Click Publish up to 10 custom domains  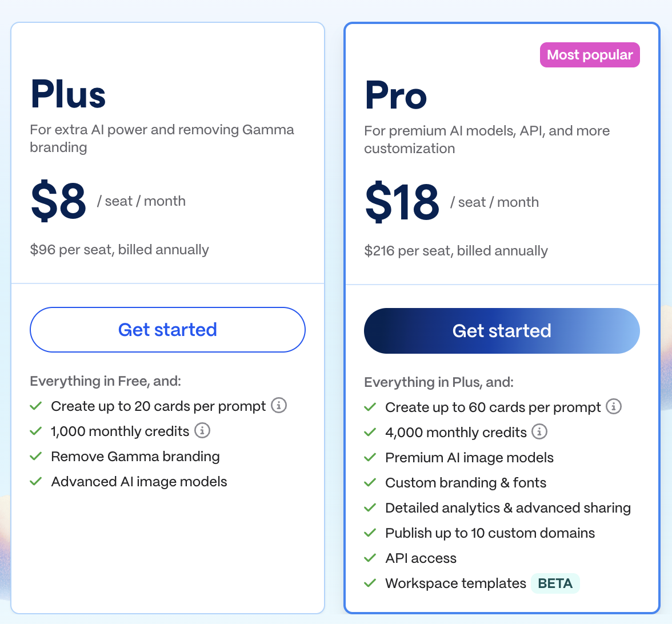[x=490, y=533]
